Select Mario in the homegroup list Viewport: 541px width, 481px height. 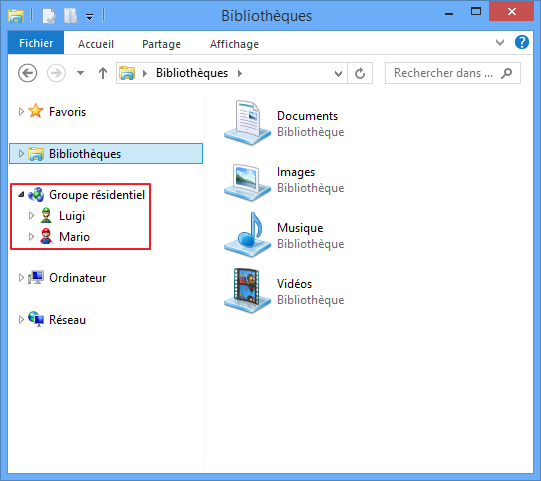pyautogui.click(x=75, y=237)
